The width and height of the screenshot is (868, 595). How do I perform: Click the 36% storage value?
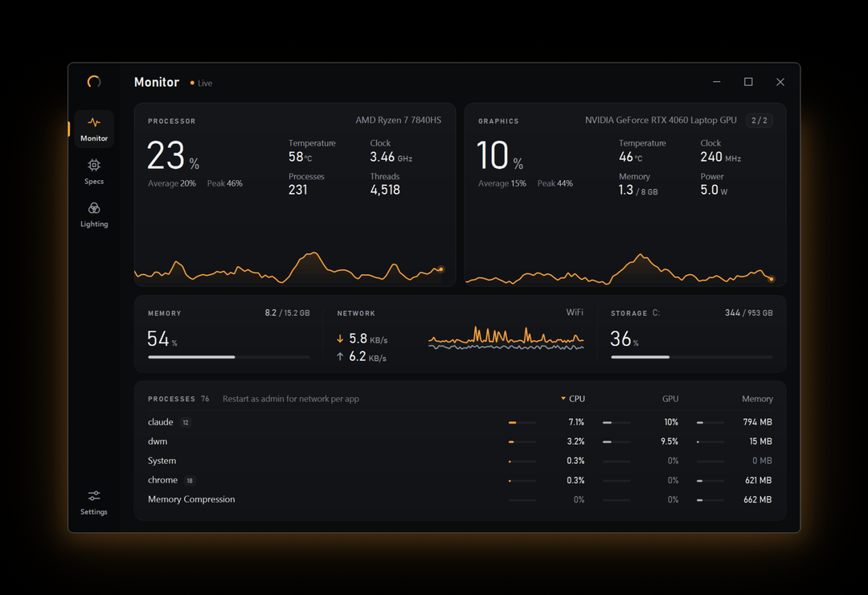point(624,339)
